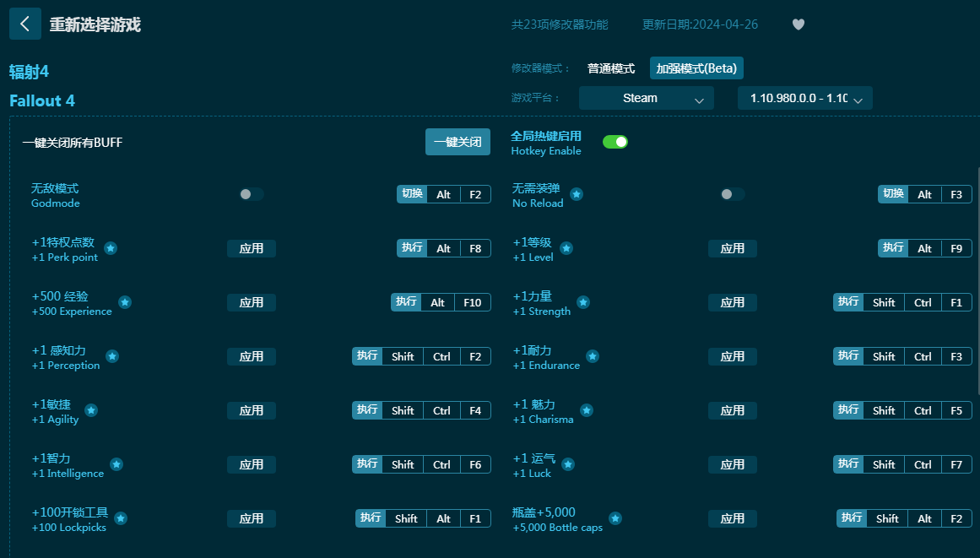Click Ctrl key in +1 Endurance hotkey

[923, 356]
